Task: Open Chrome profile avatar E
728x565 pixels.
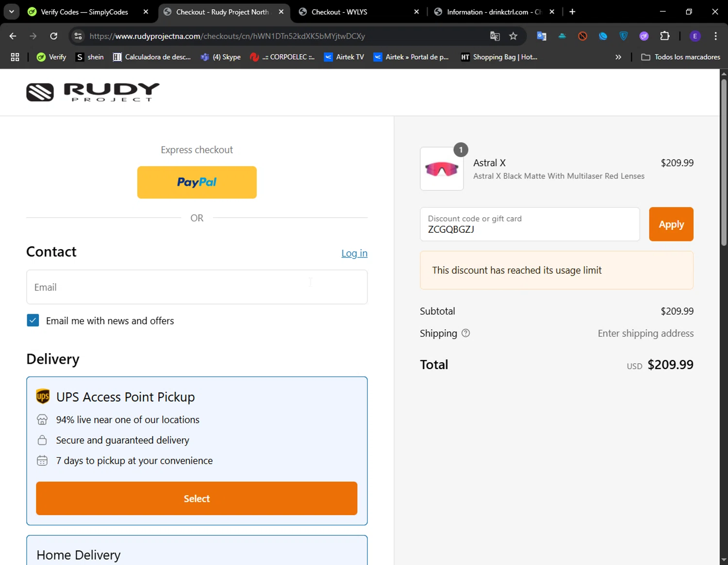Action: [x=695, y=36]
